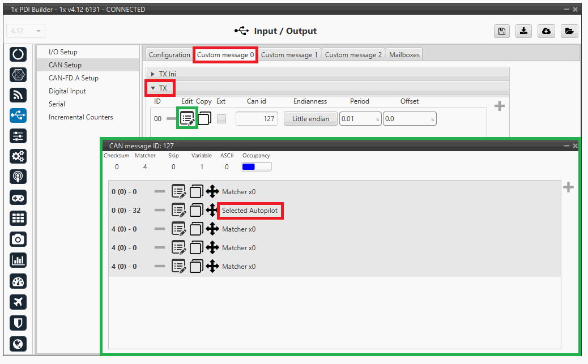Image resolution: width=588 pixels, height=364 pixels.
Task: Click the cloud upload icon
Action: click(547, 31)
